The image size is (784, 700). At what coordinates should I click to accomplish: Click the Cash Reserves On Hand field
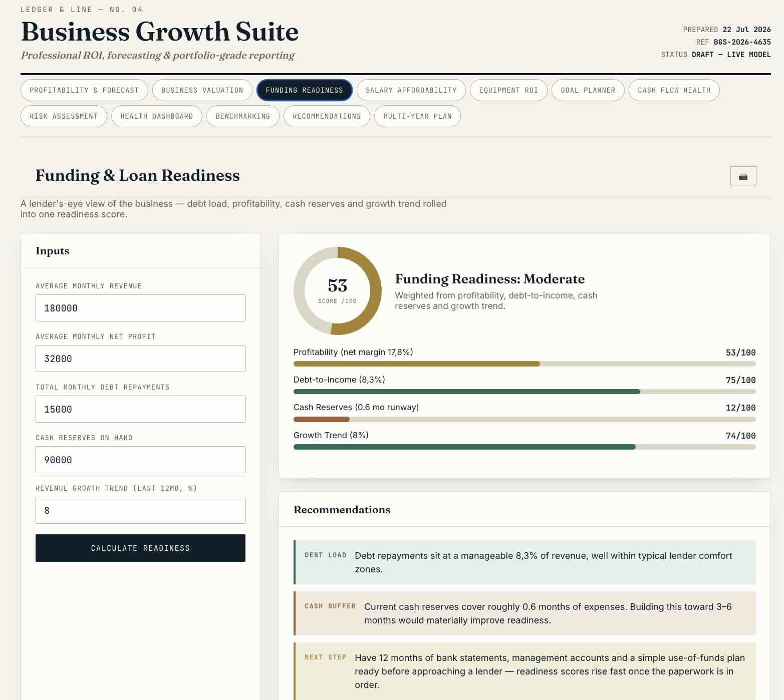pyautogui.click(x=140, y=460)
